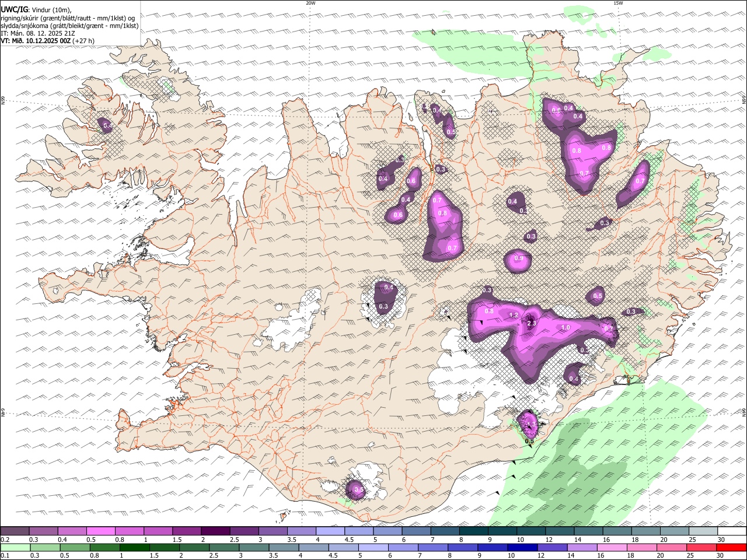Viewport: 747px width, 560px height.
Task: Click the 15W longitude label
Action: [618, 3]
